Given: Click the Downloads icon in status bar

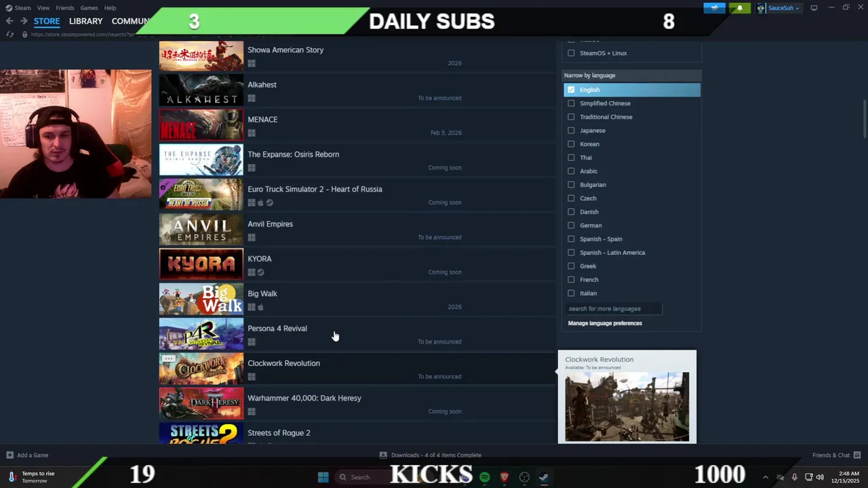Looking at the screenshot, I should click(383, 455).
